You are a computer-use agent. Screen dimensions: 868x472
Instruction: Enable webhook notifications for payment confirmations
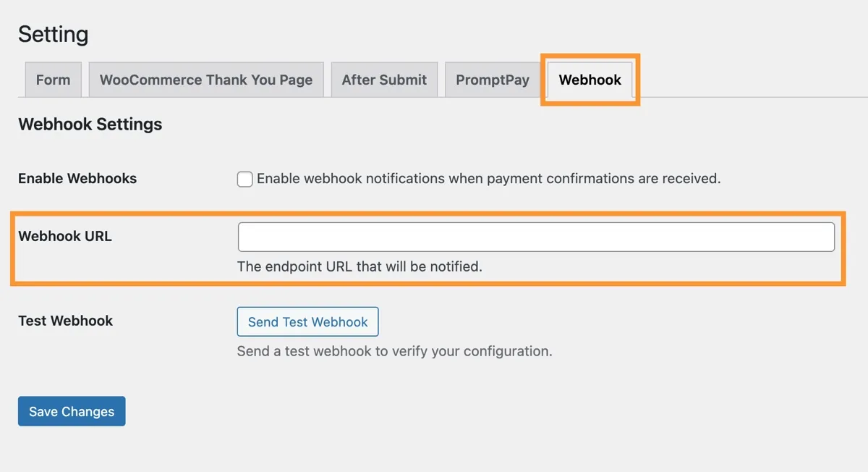pyautogui.click(x=244, y=179)
